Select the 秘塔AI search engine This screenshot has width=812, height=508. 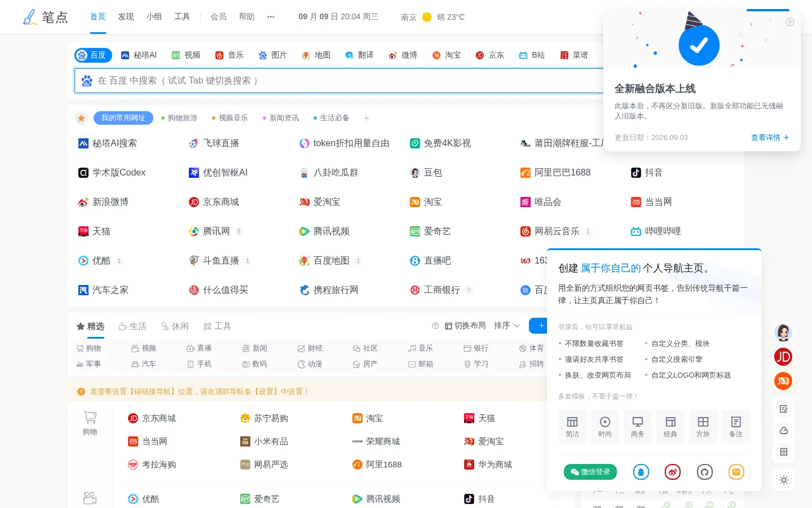(139, 55)
